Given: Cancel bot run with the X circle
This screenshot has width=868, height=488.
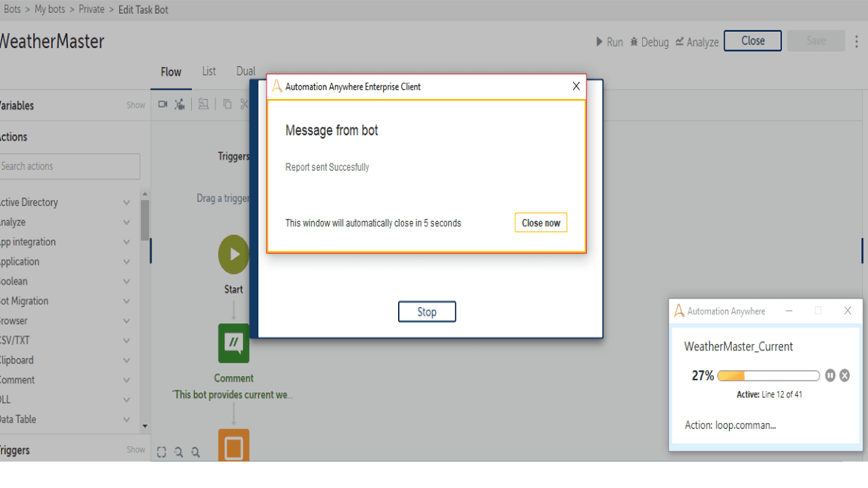Looking at the screenshot, I should (x=844, y=375).
